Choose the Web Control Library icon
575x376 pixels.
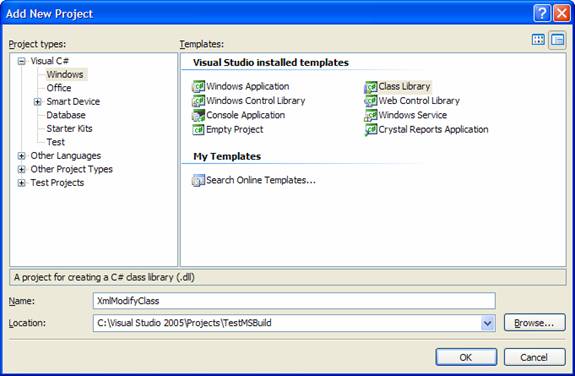tap(371, 101)
